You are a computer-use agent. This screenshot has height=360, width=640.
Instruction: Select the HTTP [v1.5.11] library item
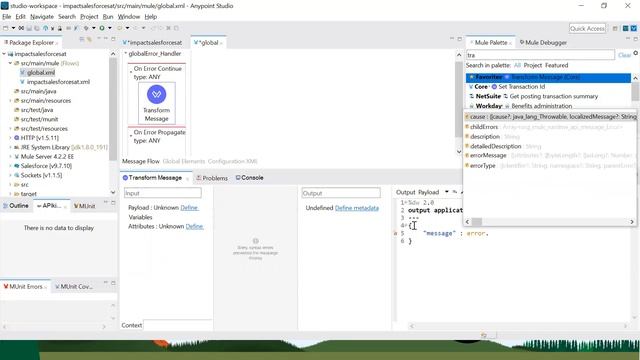(39, 138)
